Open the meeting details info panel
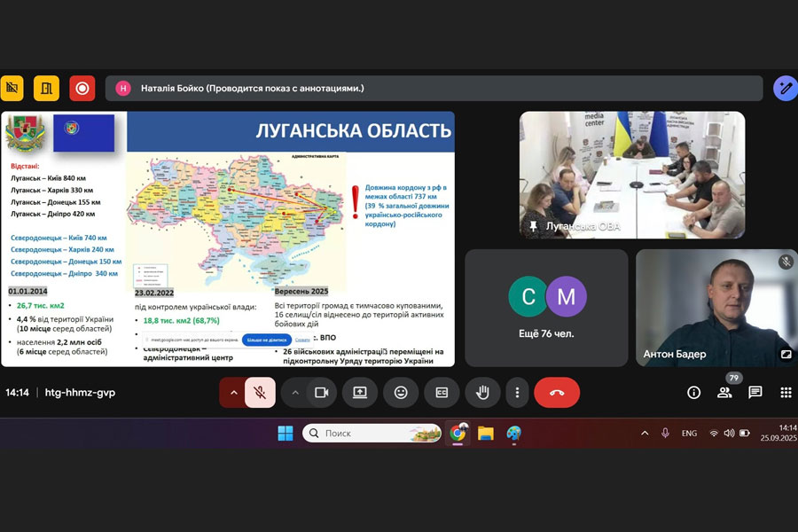 (x=694, y=393)
